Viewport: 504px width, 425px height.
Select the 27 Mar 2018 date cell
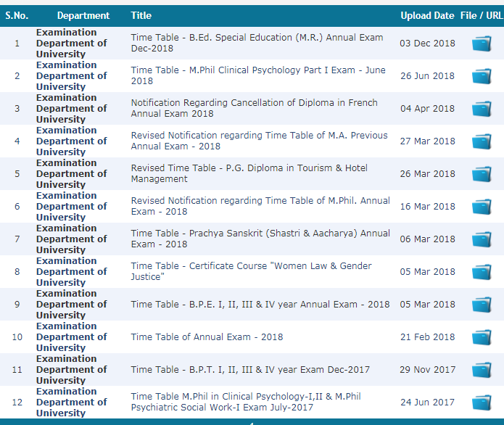[x=427, y=141]
